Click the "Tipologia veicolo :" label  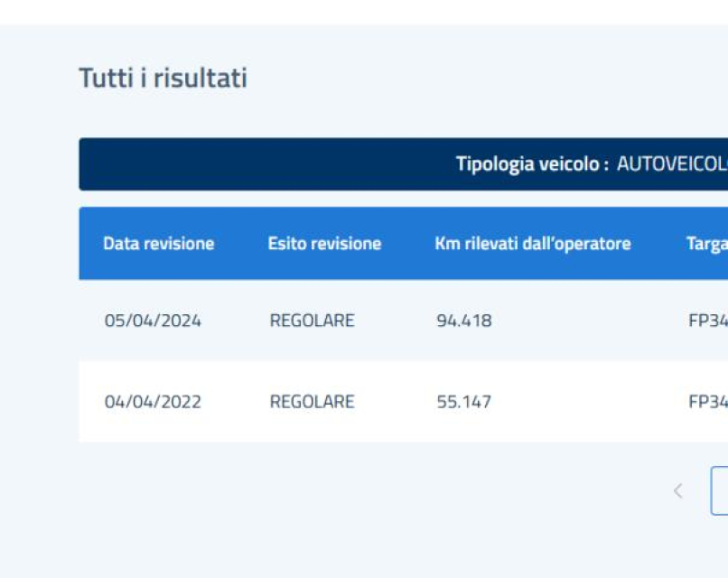(x=531, y=164)
